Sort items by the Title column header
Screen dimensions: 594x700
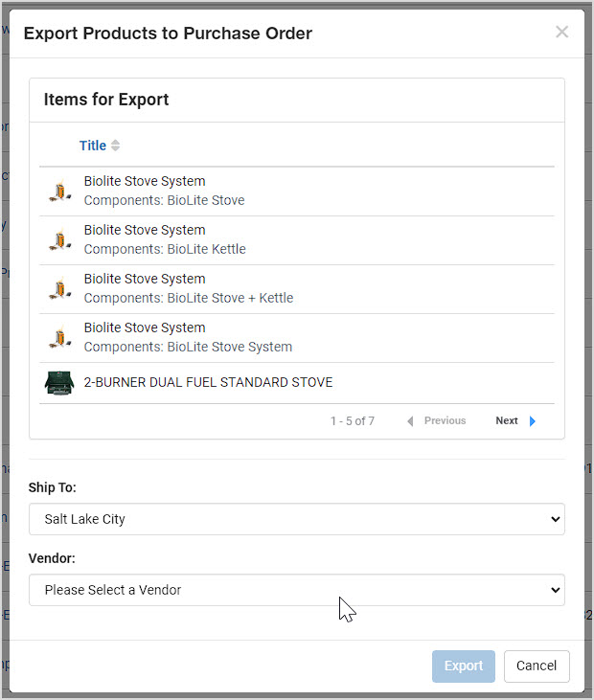click(x=93, y=146)
